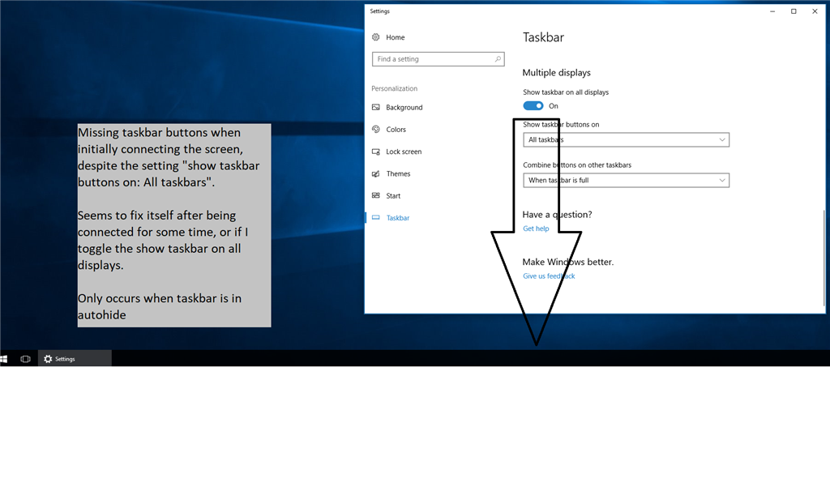Open the Give us feedback link
The width and height of the screenshot is (830, 504).
tap(549, 276)
